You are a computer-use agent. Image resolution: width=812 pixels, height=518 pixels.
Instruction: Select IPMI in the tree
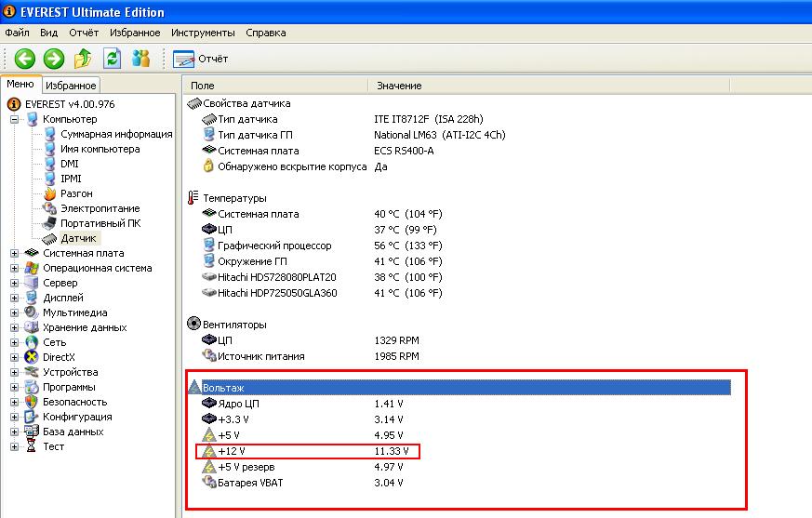coord(71,179)
